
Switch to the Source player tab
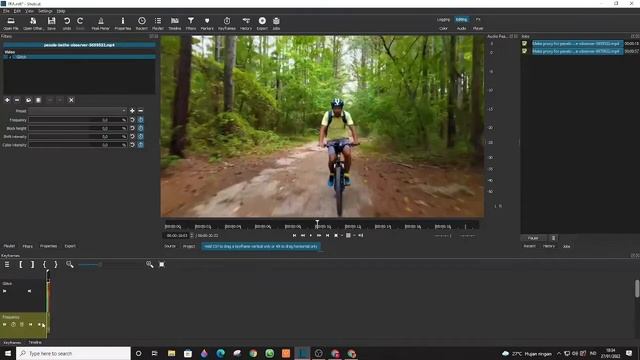pyautogui.click(x=170, y=246)
